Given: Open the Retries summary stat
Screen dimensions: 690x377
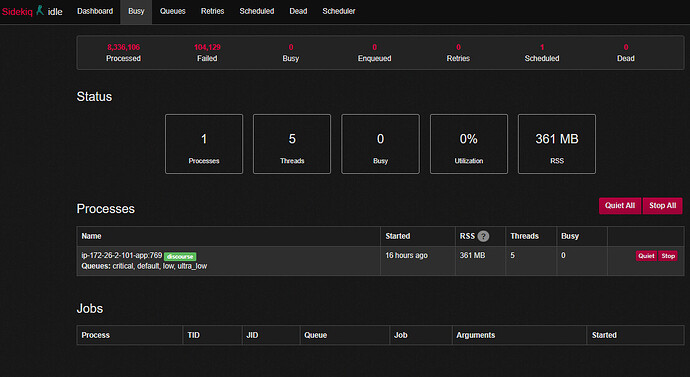Looking at the screenshot, I should click(458, 52).
